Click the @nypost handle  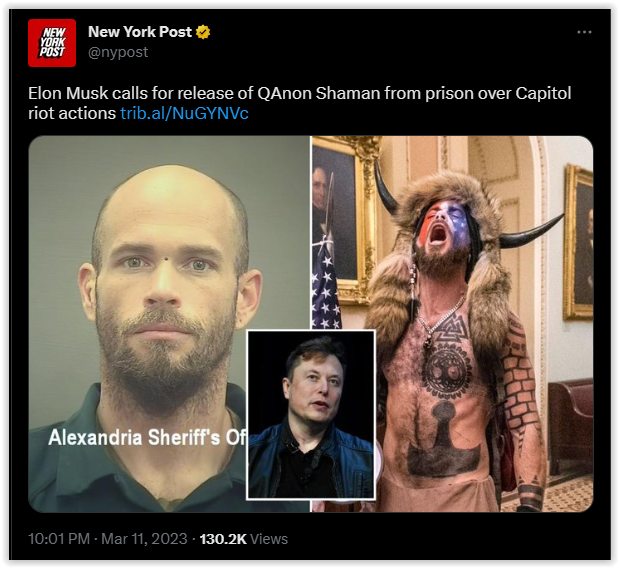118,52
